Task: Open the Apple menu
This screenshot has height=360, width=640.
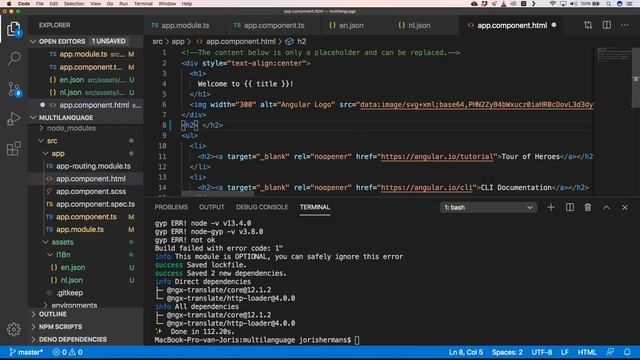Action: (x=9, y=4)
